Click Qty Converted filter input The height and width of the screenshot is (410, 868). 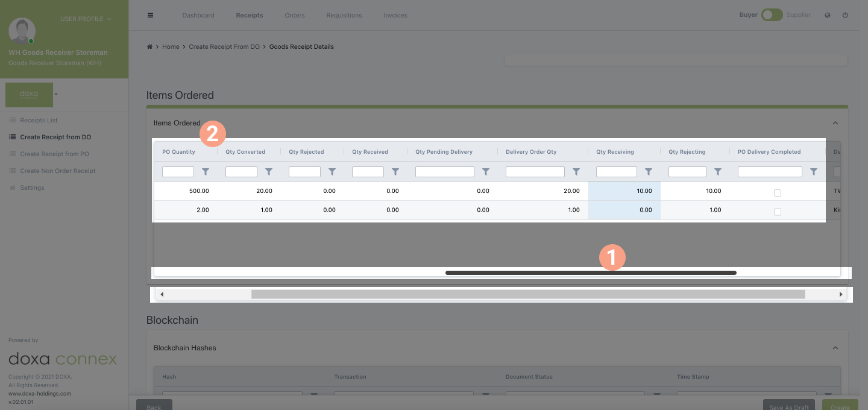tap(241, 172)
